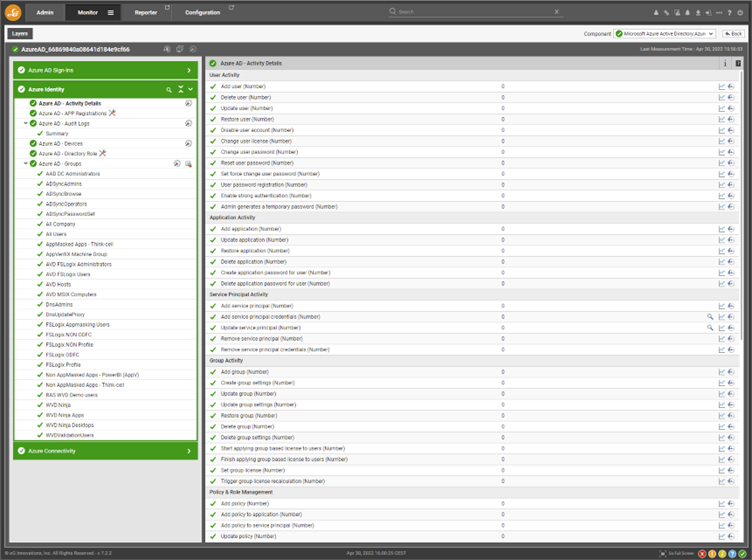Click the red-dot icon beside Azure AD - Groups
Screen dimensions: 752x560
pos(188,164)
